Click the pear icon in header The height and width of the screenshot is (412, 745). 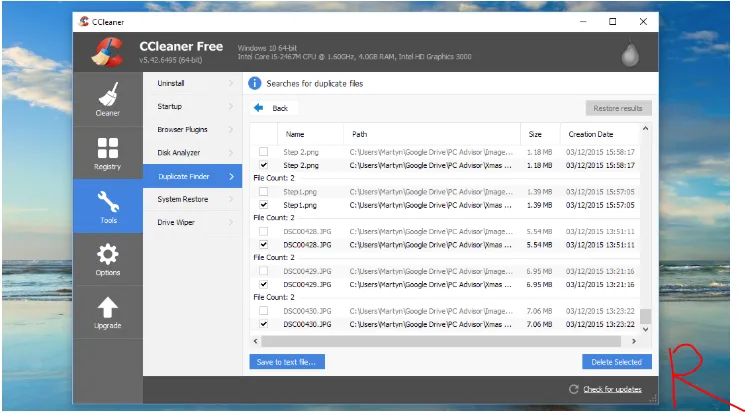[x=630, y=53]
